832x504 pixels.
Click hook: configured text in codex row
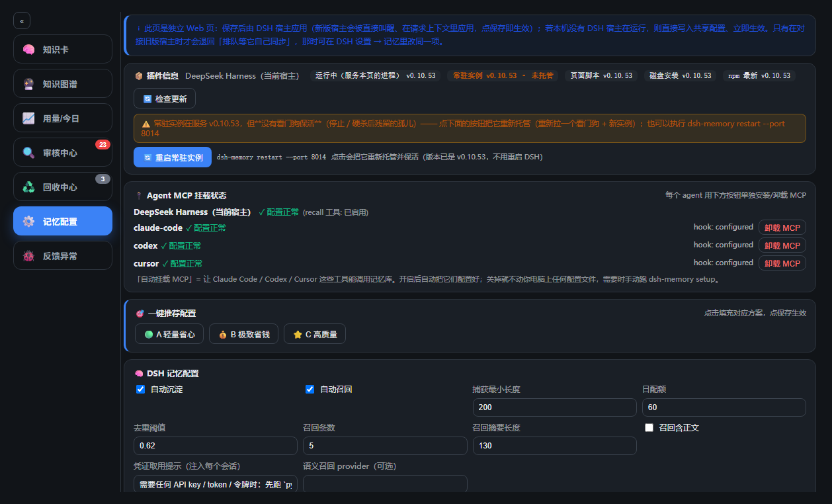pyautogui.click(x=723, y=245)
